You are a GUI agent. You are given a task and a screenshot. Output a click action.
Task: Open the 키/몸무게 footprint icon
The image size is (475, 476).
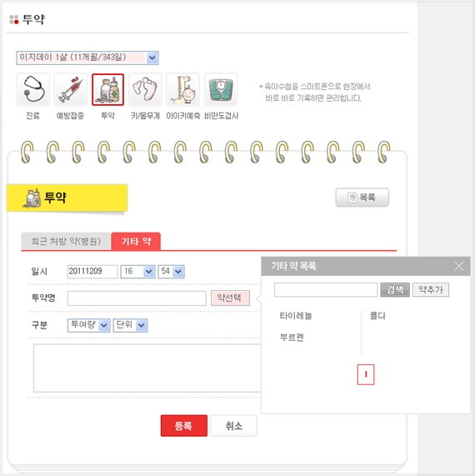(x=145, y=90)
